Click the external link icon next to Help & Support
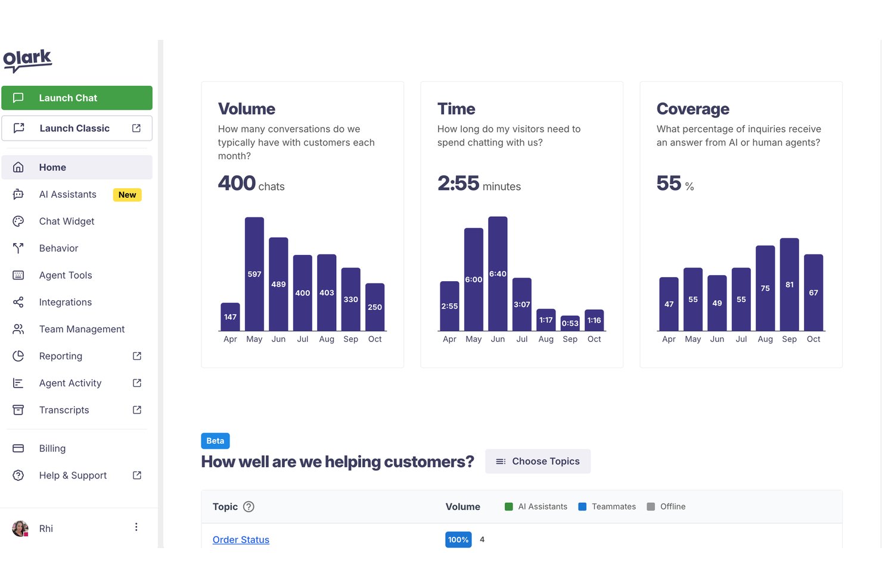The width and height of the screenshot is (882, 588). click(x=137, y=475)
